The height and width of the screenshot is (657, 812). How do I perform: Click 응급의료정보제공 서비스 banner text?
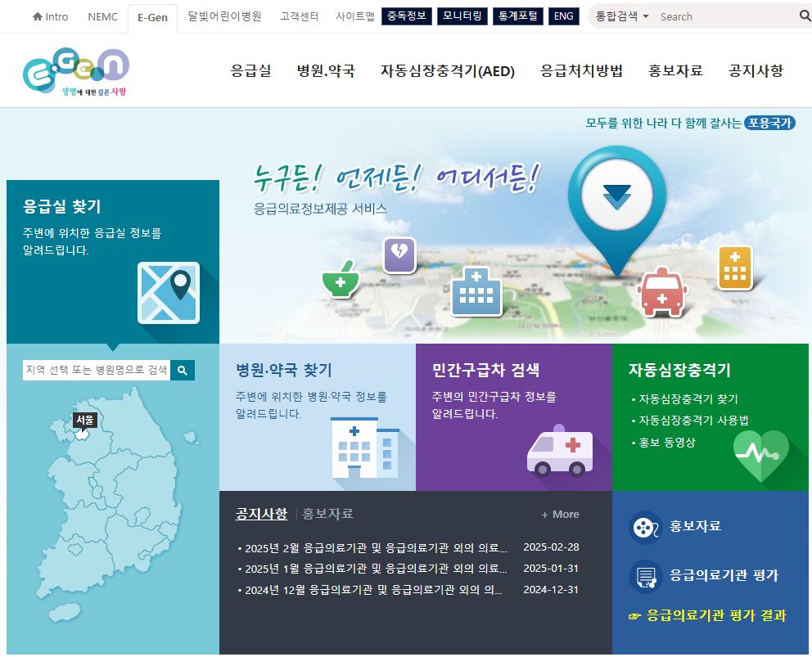[320, 209]
